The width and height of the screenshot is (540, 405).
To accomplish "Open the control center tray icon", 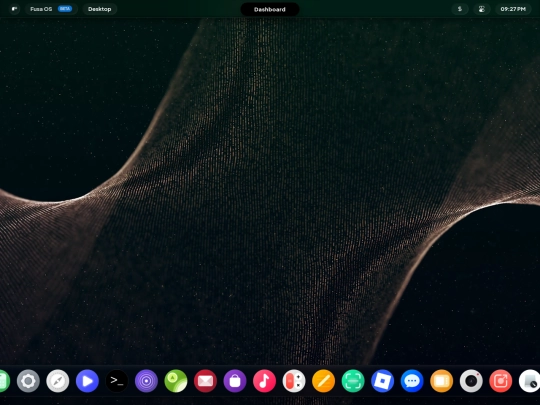I will point(482,9).
